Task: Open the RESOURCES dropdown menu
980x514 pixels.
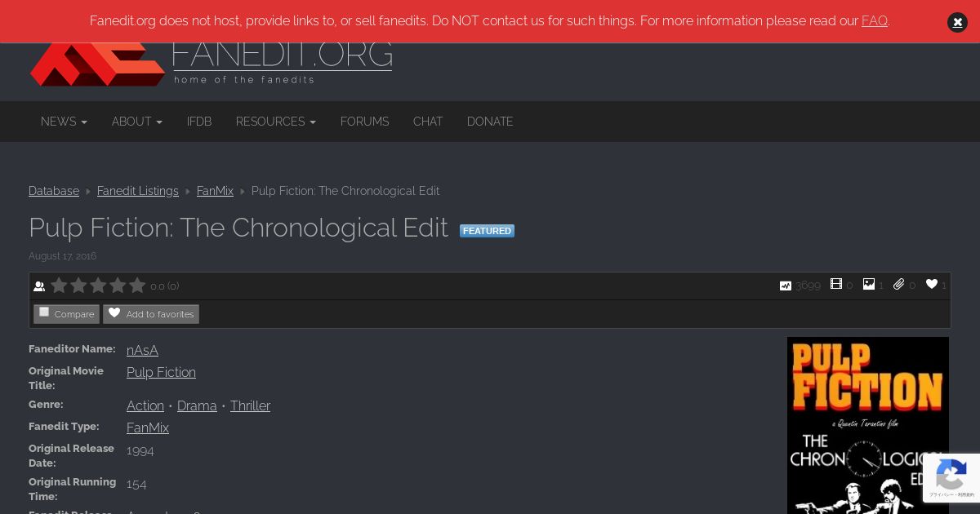Action: [276, 122]
